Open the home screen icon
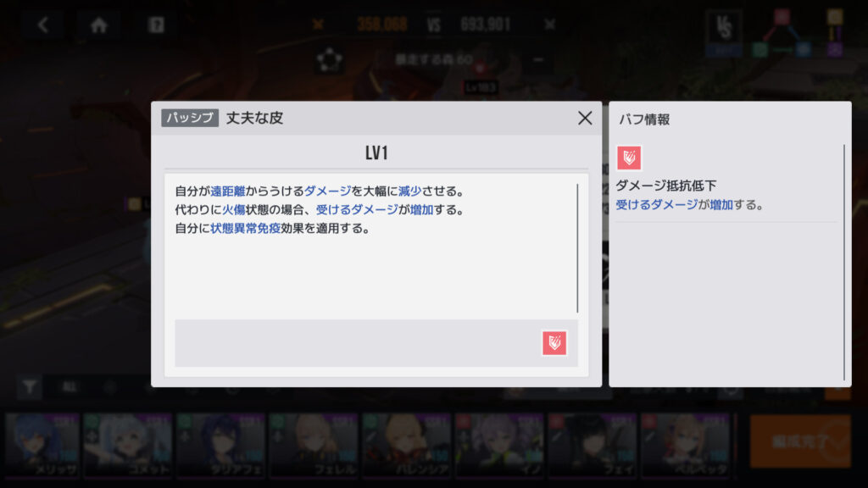 (x=98, y=25)
